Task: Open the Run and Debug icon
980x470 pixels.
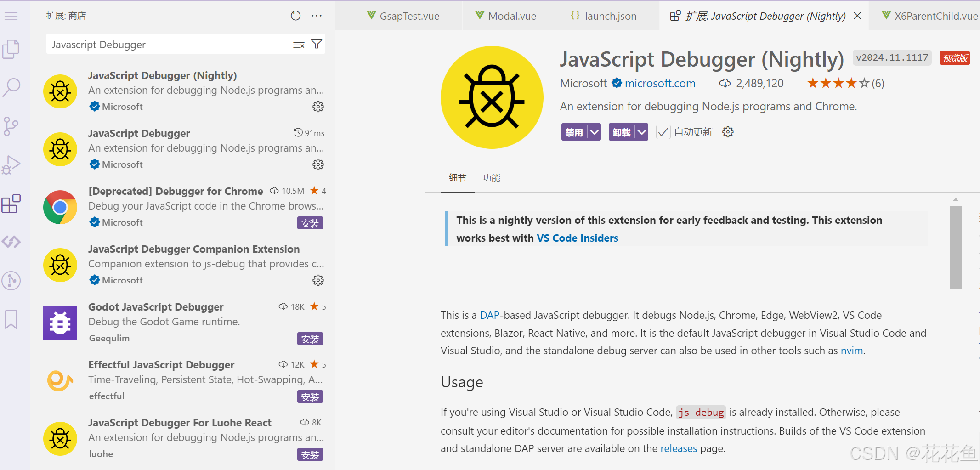Action: (x=11, y=165)
